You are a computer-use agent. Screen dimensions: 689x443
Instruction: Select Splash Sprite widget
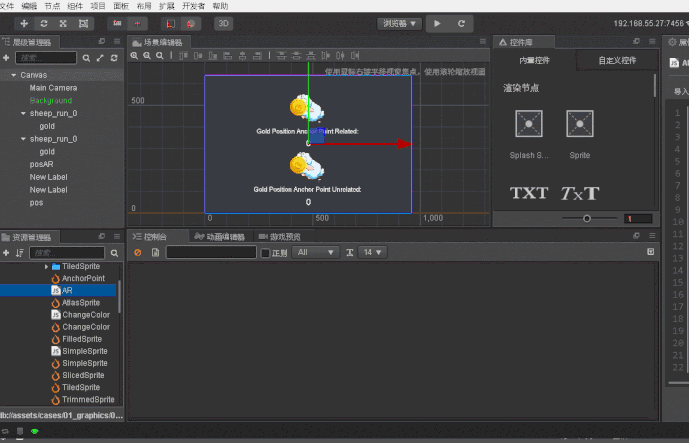pyautogui.click(x=529, y=124)
